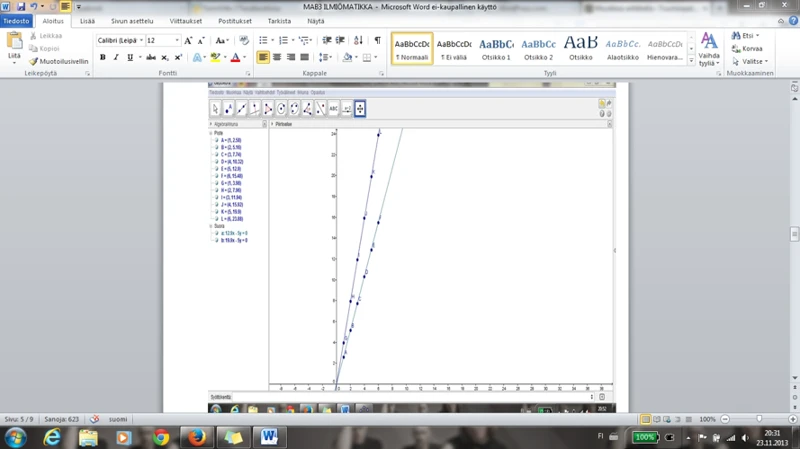The width and height of the screenshot is (800, 449).
Task: Adjust the zoom slider in status bar
Action: (x=759, y=419)
